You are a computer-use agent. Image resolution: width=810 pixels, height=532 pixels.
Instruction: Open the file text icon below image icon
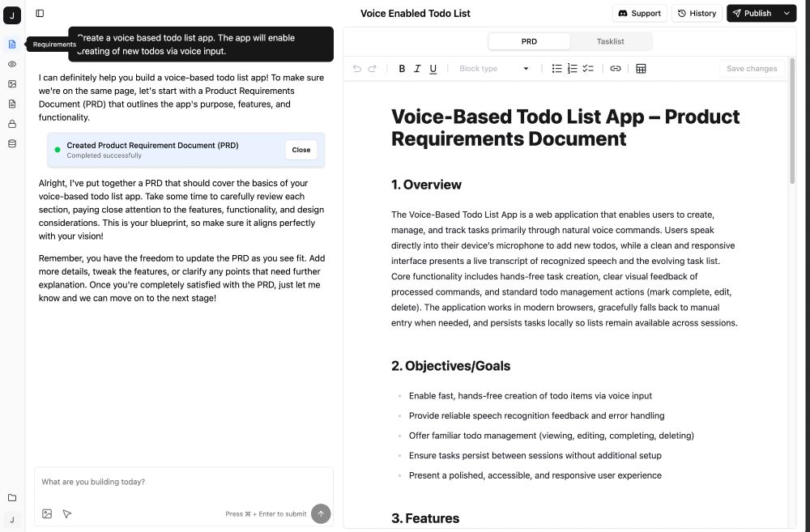(x=12, y=104)
